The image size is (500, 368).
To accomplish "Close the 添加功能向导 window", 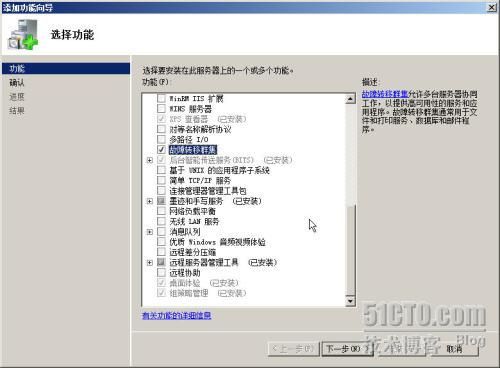I will pyautogui.click(x=492, y=7).
